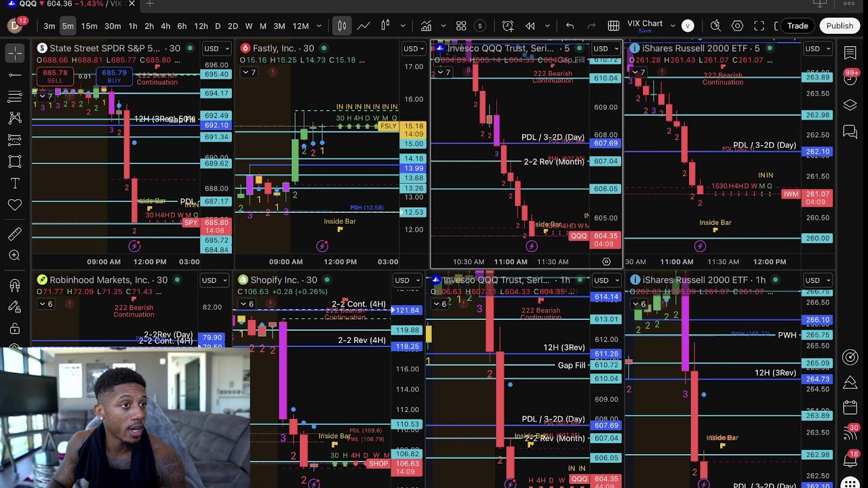
Task: Switch to the line chart style
Action: coord(363,26)
